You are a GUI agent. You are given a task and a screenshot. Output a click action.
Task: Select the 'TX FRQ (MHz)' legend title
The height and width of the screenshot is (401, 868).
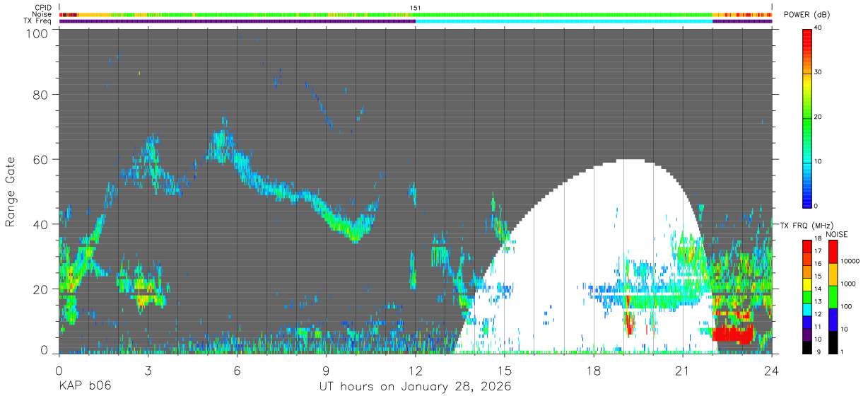(805, 226)
